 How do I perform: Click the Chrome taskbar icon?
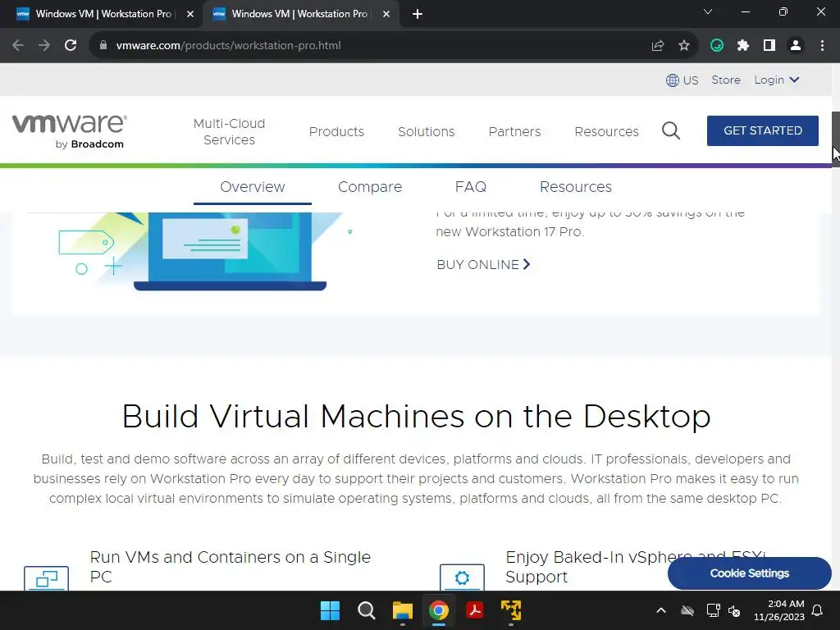click(x=439, y=610)
